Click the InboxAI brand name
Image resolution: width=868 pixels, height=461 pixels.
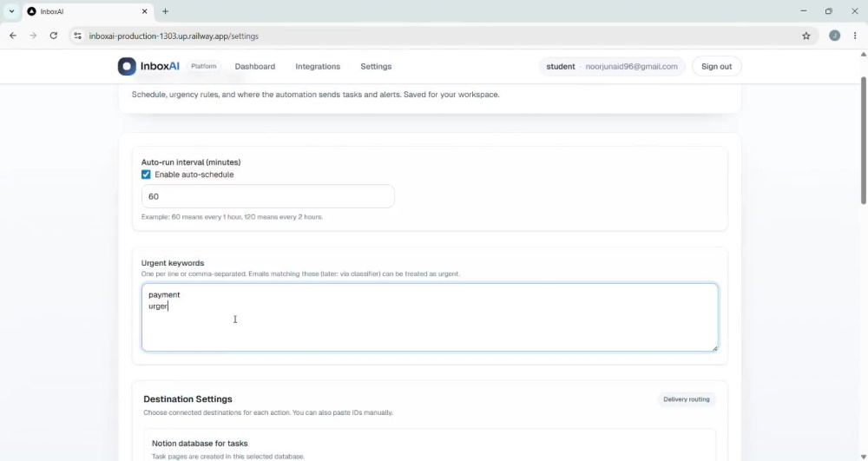[x=160, y=66]
